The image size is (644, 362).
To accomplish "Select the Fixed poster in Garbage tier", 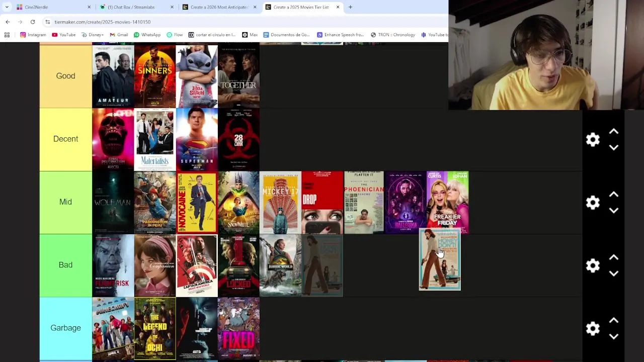I will (x=238, y=328).
